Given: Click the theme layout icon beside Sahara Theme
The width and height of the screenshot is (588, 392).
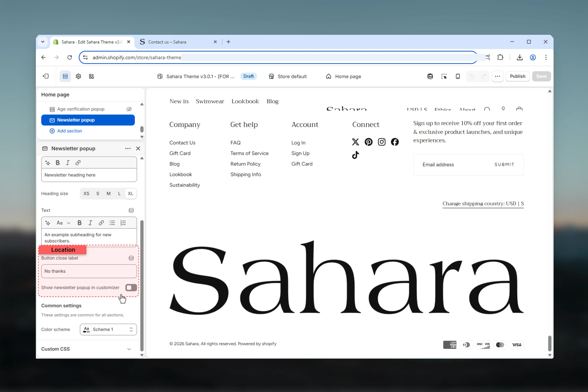Looking at the screenshot, I should pyautogui.click(x=160, y=76).
